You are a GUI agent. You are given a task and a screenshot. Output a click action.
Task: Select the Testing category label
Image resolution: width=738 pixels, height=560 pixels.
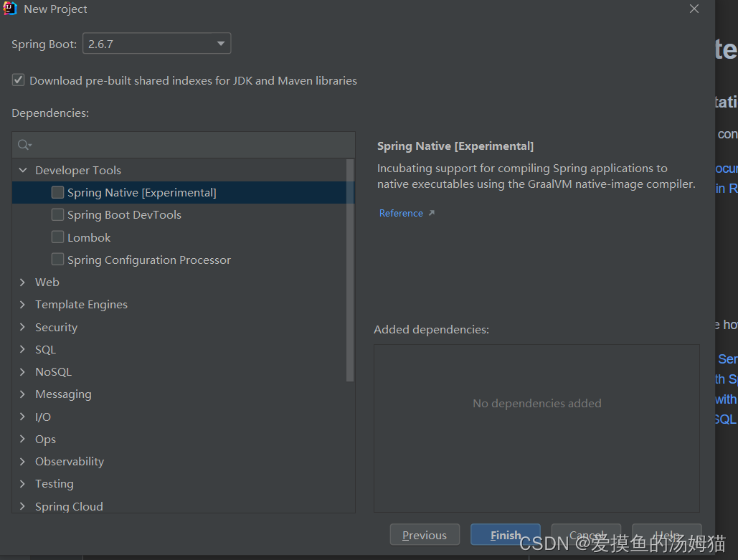click(x=55, y=484)
